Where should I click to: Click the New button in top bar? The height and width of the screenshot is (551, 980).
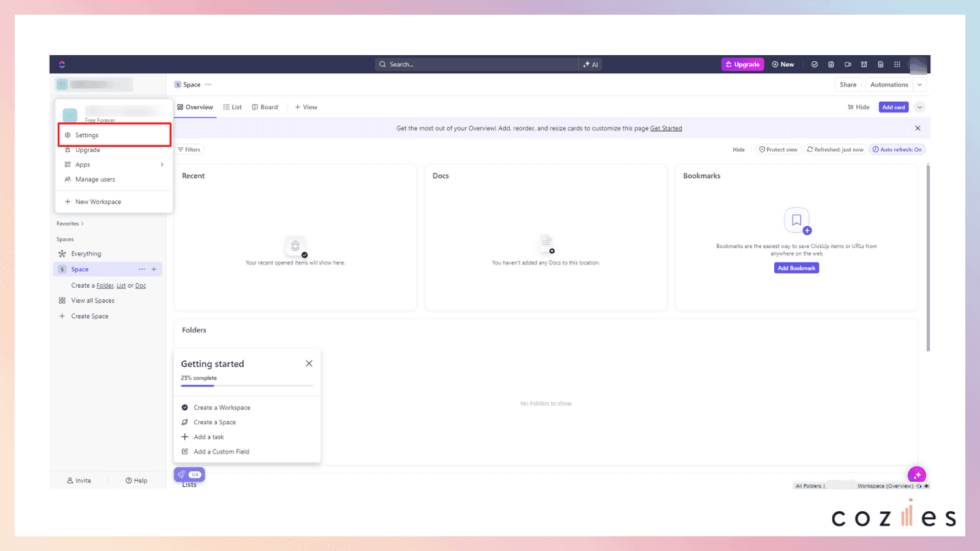pos(783,64)
